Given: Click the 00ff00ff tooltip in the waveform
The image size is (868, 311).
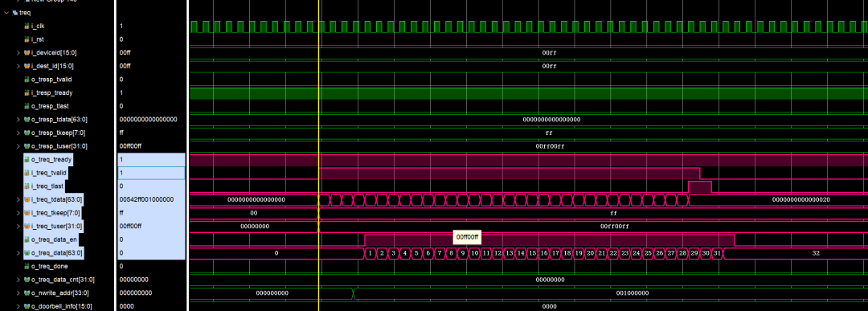Looking at the screenshot, I should coord(467,237).
